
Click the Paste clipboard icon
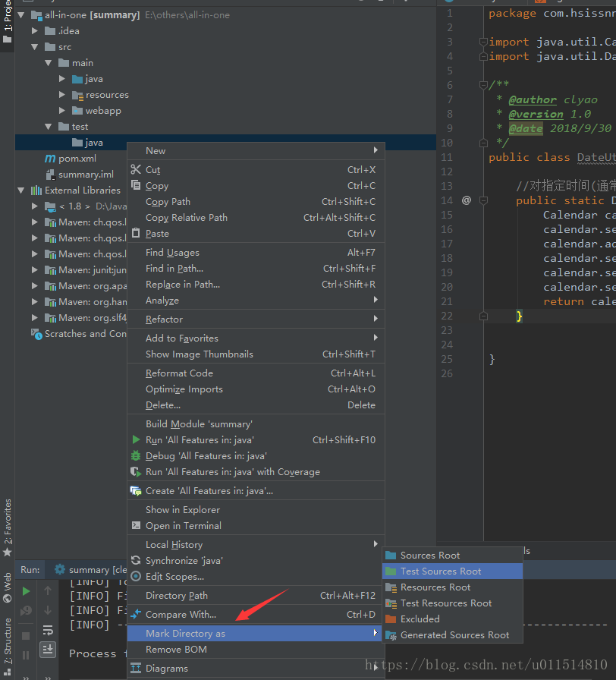(x=136, y=233)
